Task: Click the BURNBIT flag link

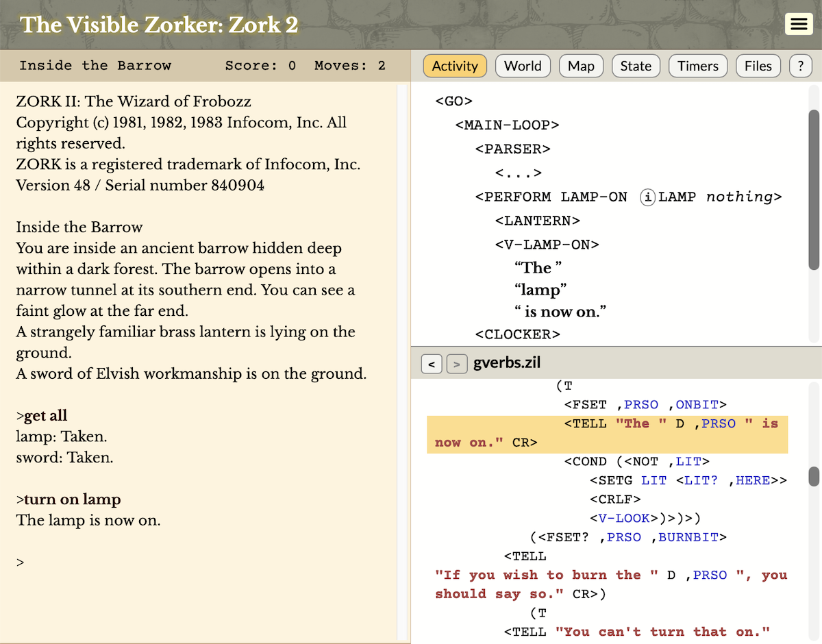Action: click(x=688, y=537)
